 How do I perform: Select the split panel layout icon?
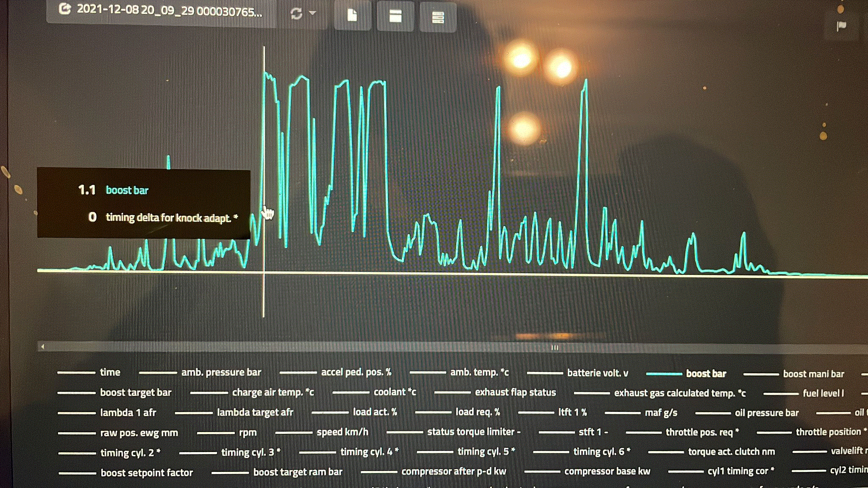point(395,17)
